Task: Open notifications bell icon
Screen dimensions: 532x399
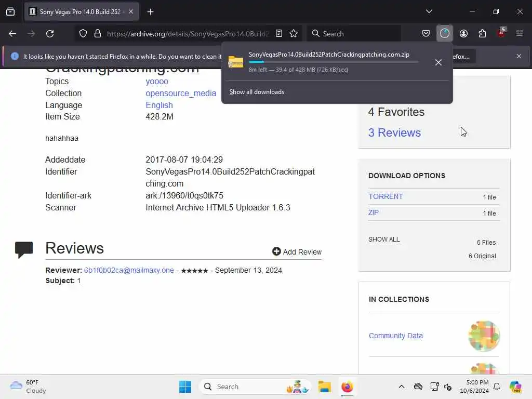Action: pyautogui.click(x=497, y=387)
